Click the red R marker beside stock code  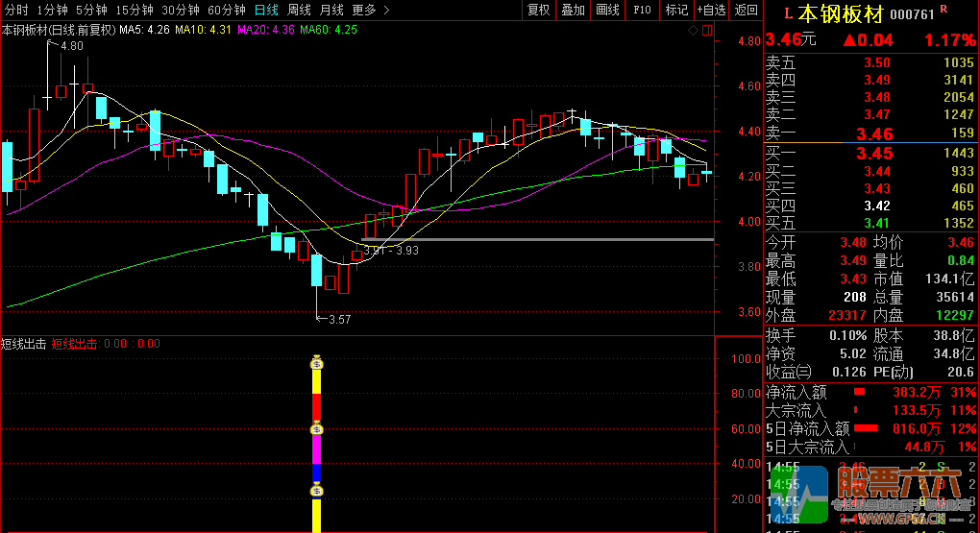pos(943,10)
